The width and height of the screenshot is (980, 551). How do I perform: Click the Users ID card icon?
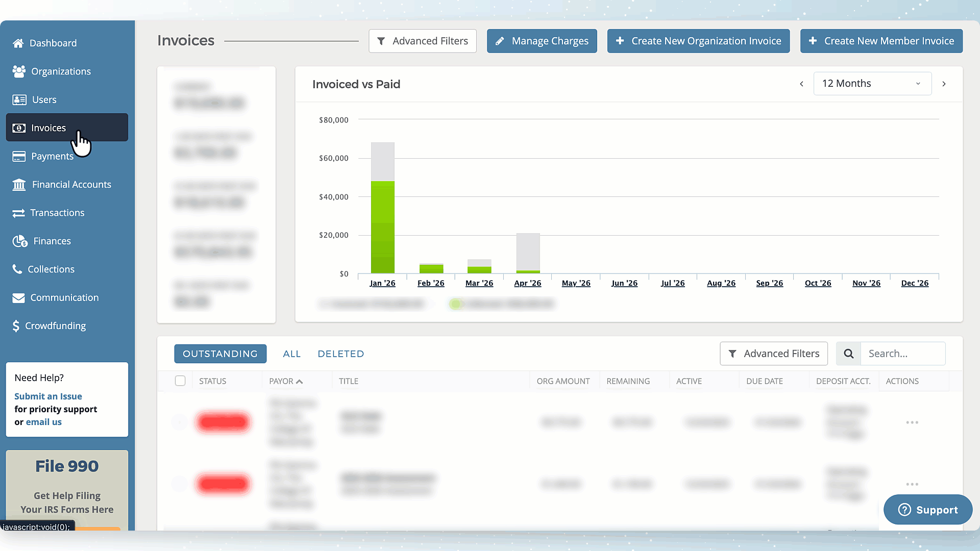[x=19, y=100]
